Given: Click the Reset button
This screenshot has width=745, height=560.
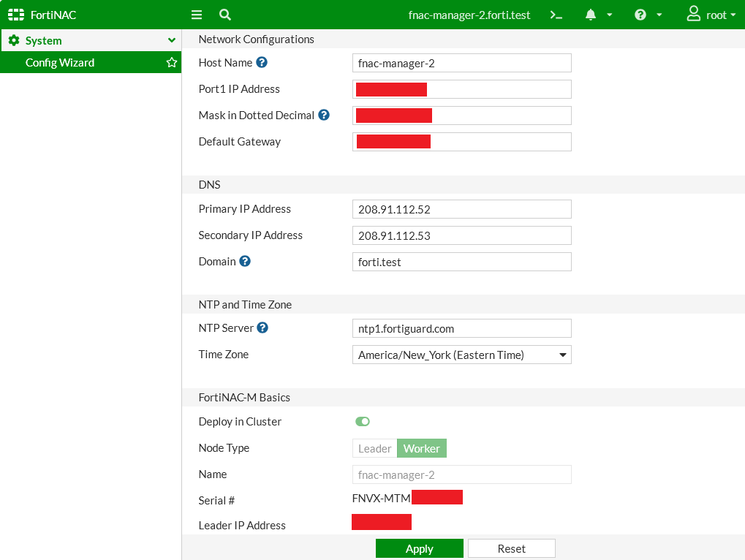Looking at the screenshot, I should tap(512, 548).
